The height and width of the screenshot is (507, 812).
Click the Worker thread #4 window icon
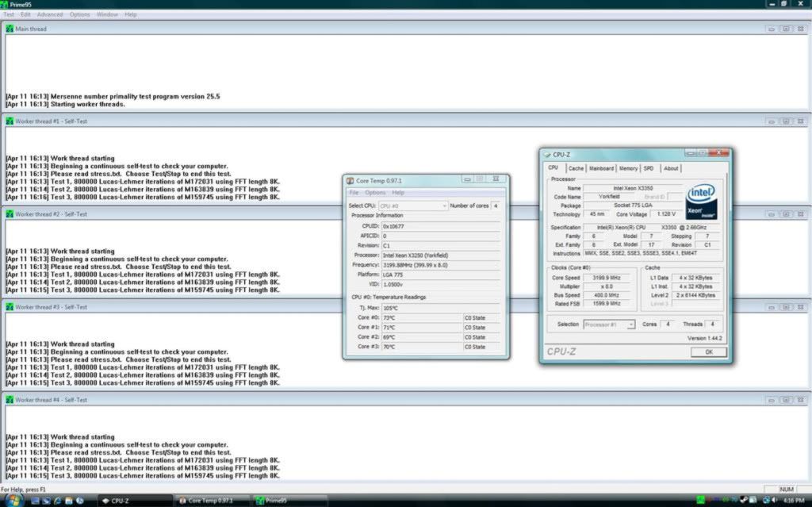10,400
